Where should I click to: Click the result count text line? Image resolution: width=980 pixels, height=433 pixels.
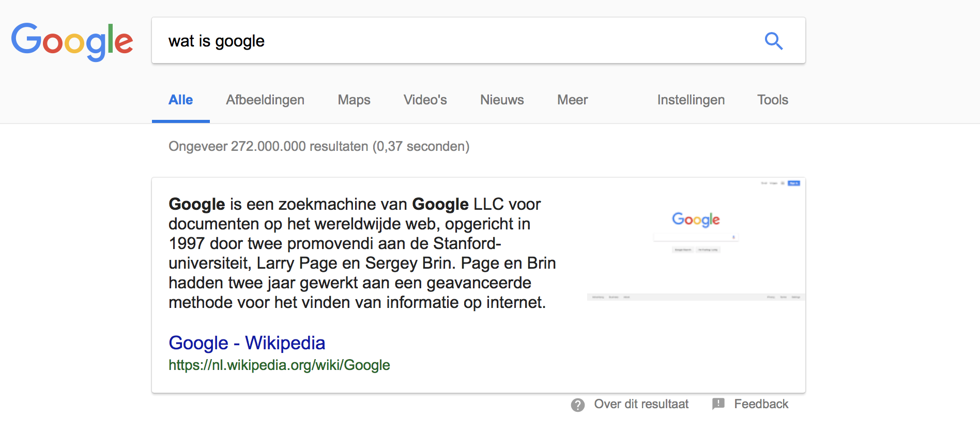click(x=319, y=146)
